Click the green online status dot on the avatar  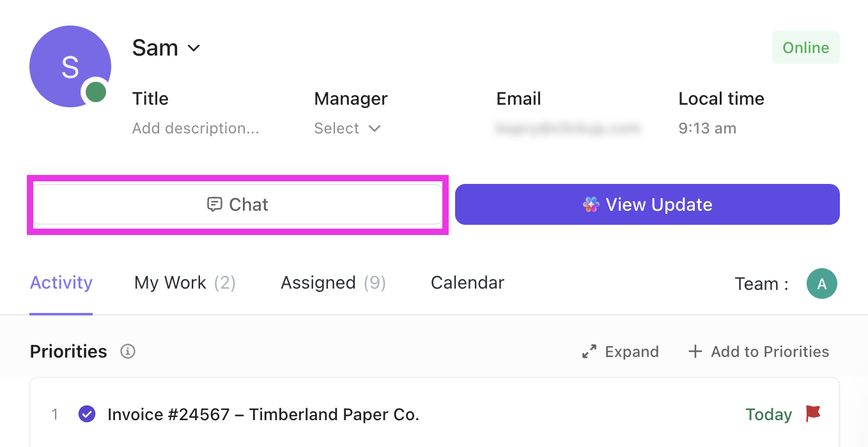click(96, 92)
